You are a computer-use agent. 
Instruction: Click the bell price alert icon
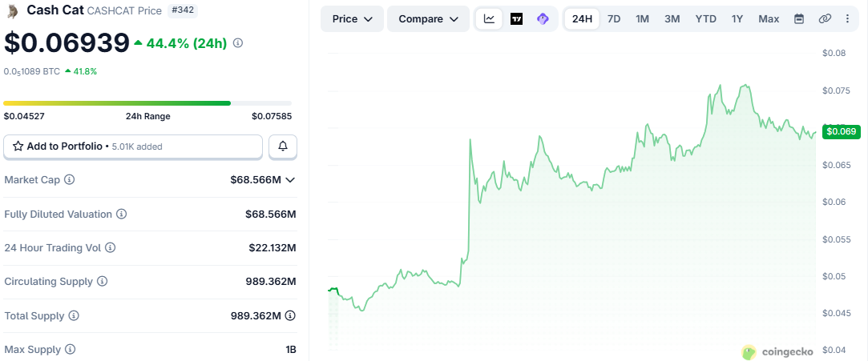(x=283, y=146)
